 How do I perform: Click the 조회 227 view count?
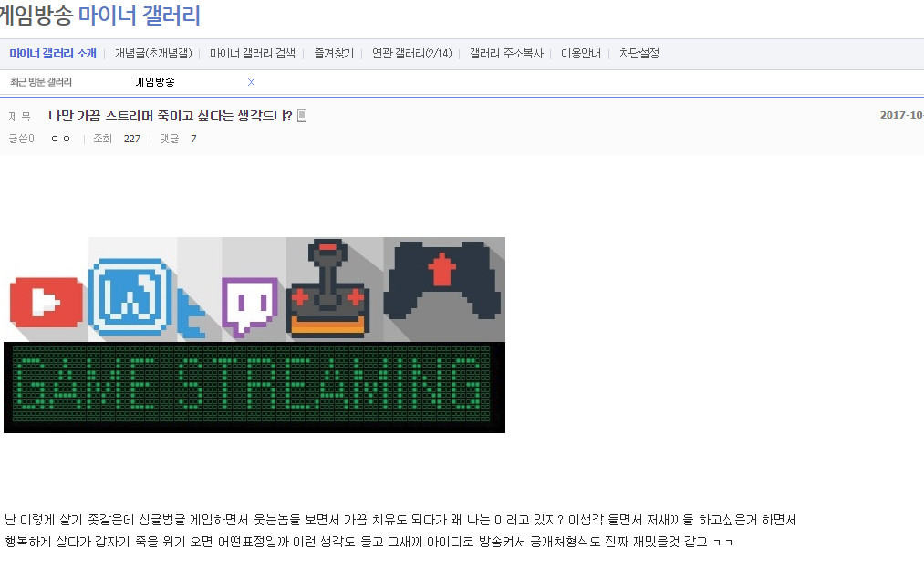(117, 139)
